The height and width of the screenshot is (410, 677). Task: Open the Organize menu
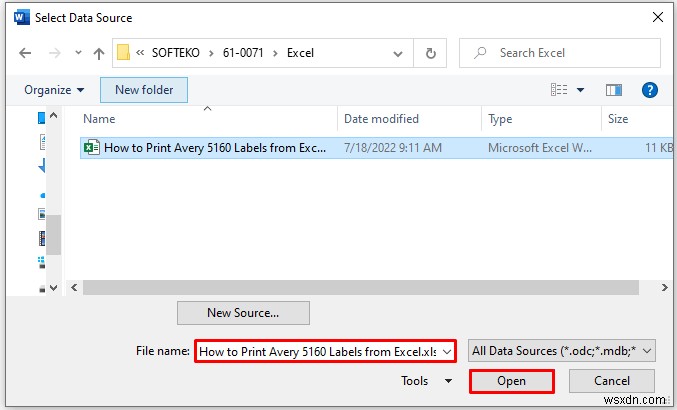[x=54, y=90]
